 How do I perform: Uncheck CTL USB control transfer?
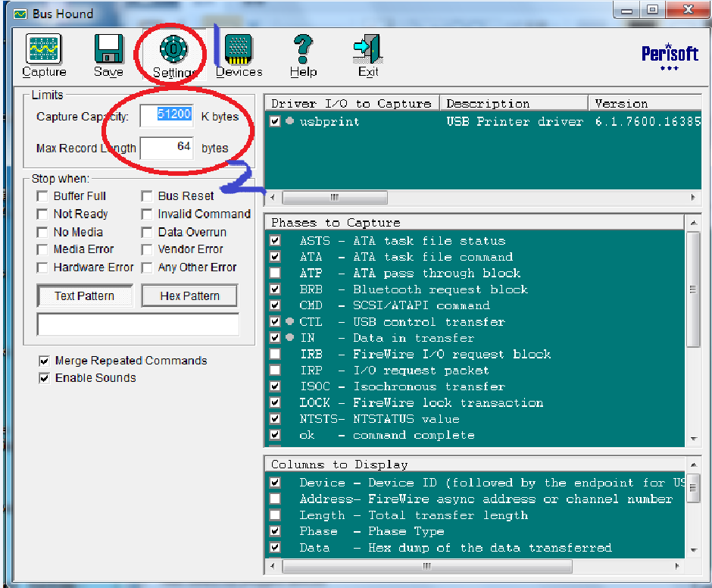click(x=275, y=322)
